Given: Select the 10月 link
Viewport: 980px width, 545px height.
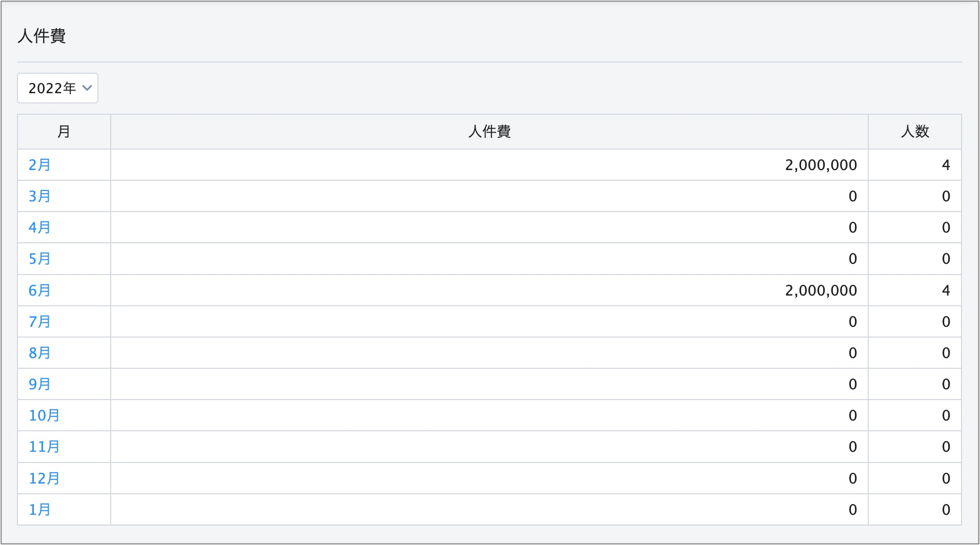Looking at the screenshot, I should [x=44, y=415].
